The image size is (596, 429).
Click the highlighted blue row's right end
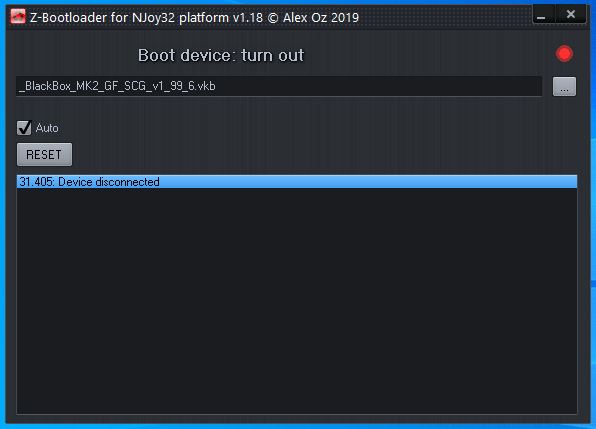pos(563,182)
